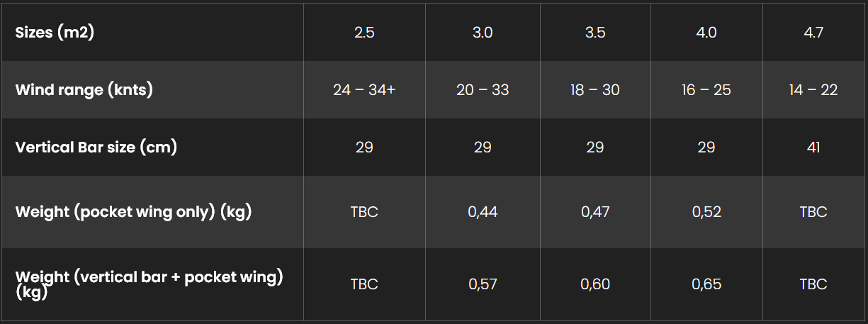Select the 2.5 size column value

(364, 33)
